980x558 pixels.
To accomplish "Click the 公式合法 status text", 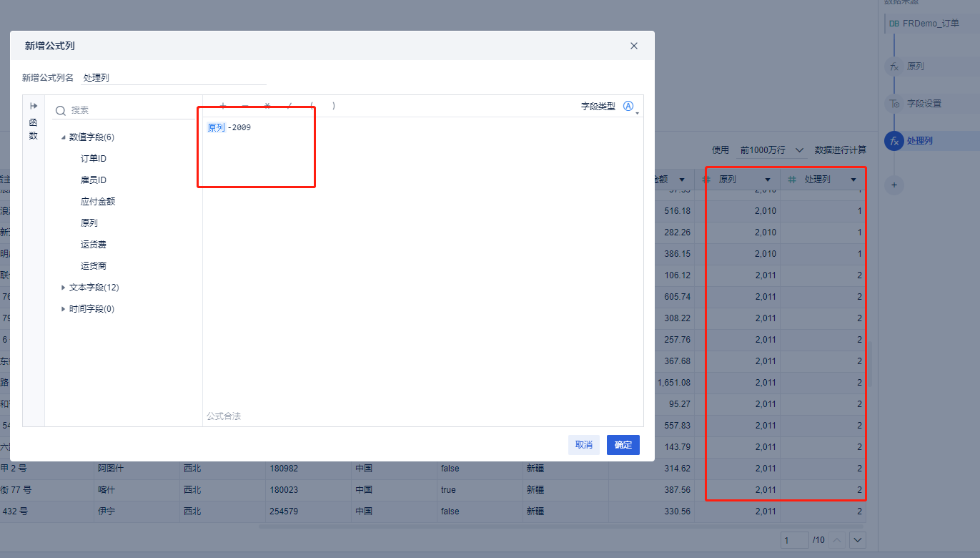I will (224, 416).
